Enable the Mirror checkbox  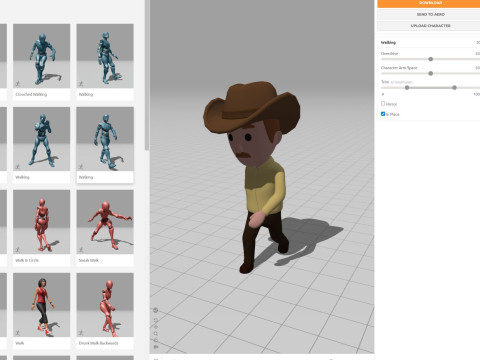click(x=383, y=104)
